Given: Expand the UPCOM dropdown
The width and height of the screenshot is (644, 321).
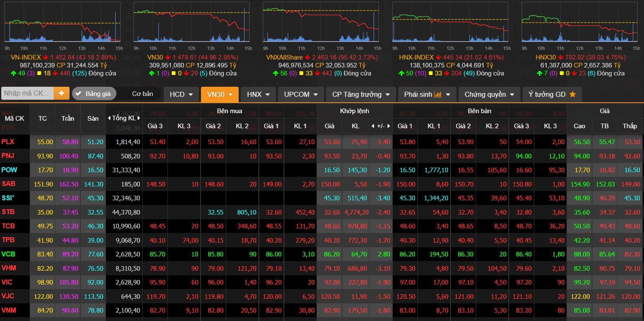Looking at the screenshot, I should [x=301, y=94].
